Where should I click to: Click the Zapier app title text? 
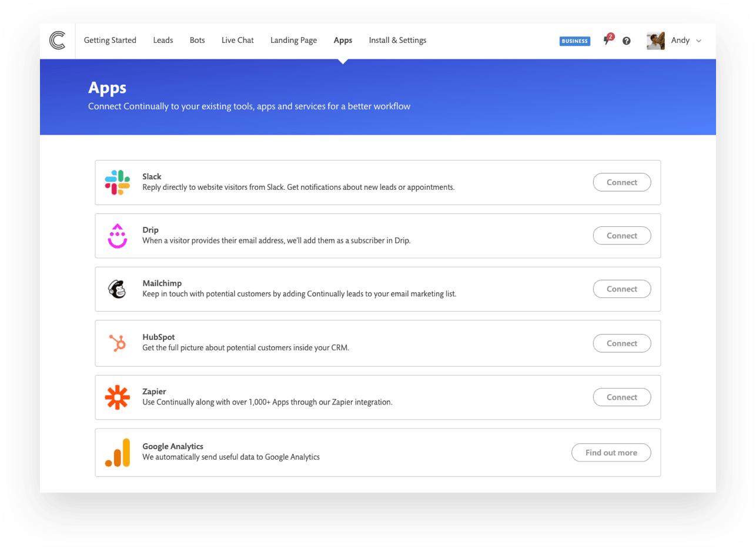(155, 391)
